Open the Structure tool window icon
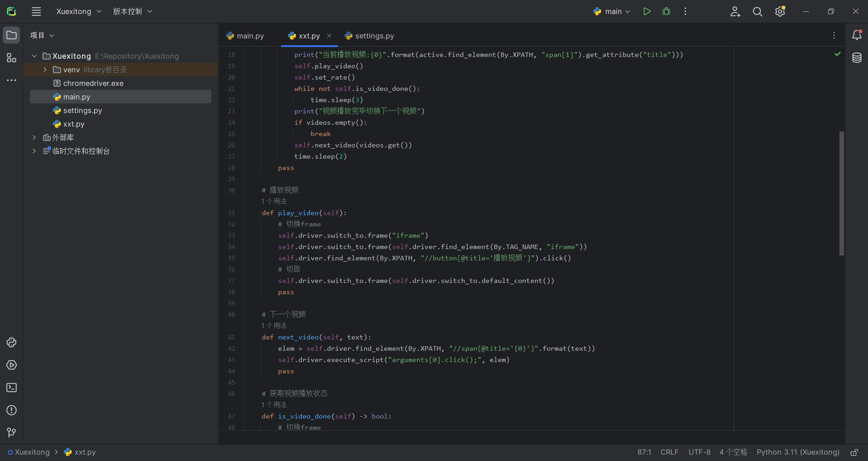The height and width of the screenshot is (461, 868). click(11, 58)
